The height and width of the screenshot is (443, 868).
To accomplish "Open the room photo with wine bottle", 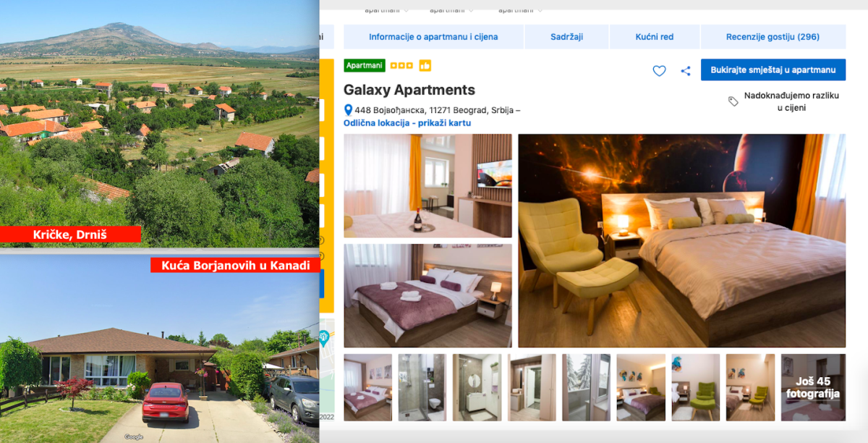I will coord(427,185).
